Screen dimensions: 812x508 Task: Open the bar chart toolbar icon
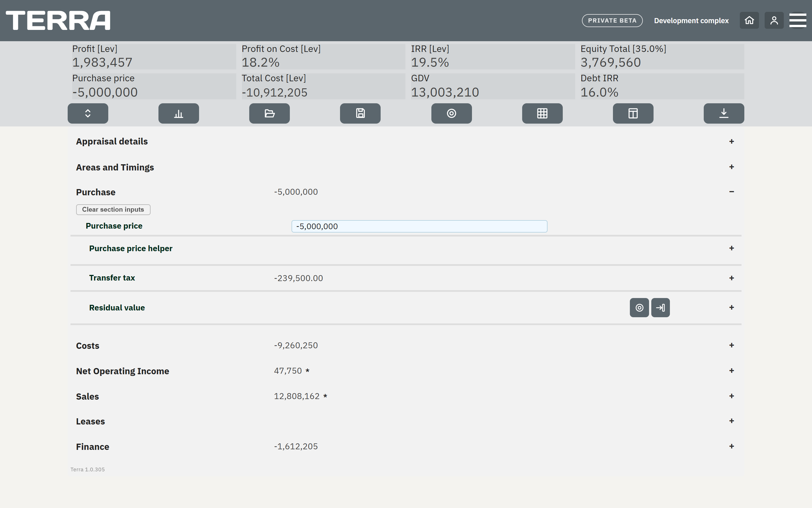(x=178, y=113)
